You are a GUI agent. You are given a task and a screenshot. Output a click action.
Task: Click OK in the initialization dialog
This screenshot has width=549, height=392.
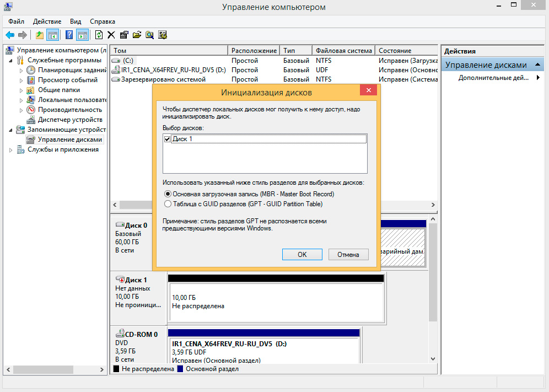click(302, 255)
